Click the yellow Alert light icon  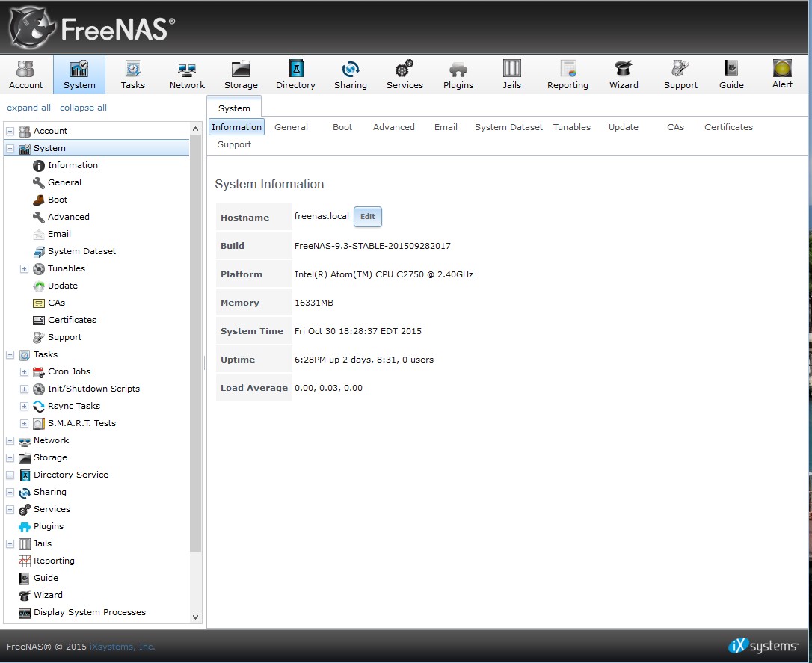click(x=782, y=68)
